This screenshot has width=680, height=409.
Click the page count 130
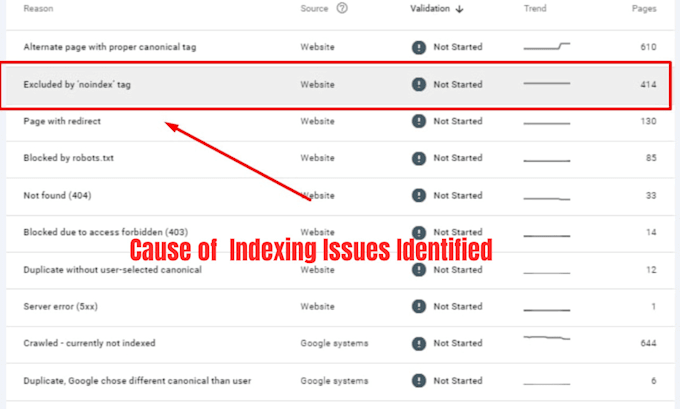648,121
